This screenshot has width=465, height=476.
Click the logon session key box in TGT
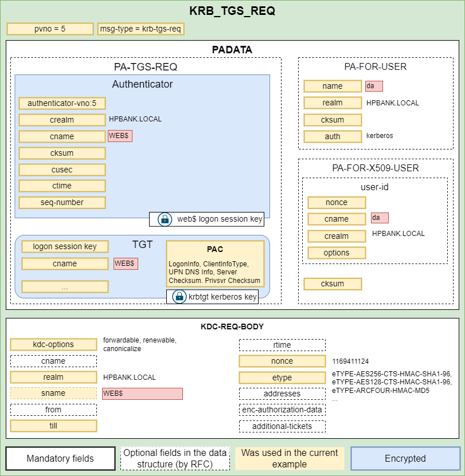(65, 246)
